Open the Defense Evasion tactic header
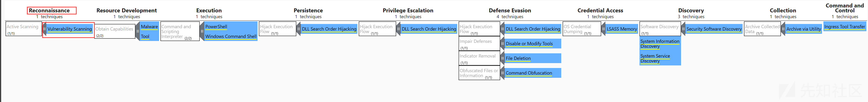 pyautogui.click(x=510, y=10)
